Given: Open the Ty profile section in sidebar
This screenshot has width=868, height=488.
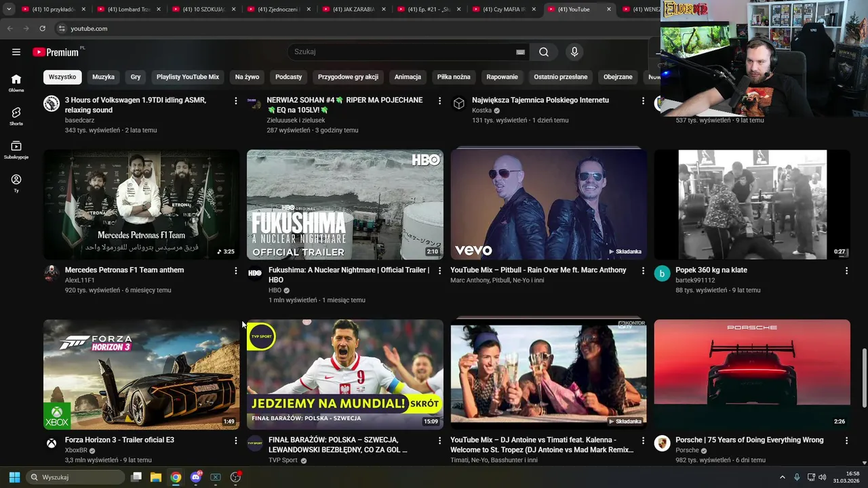Looking at the screenshot, I should pos(16,183).
